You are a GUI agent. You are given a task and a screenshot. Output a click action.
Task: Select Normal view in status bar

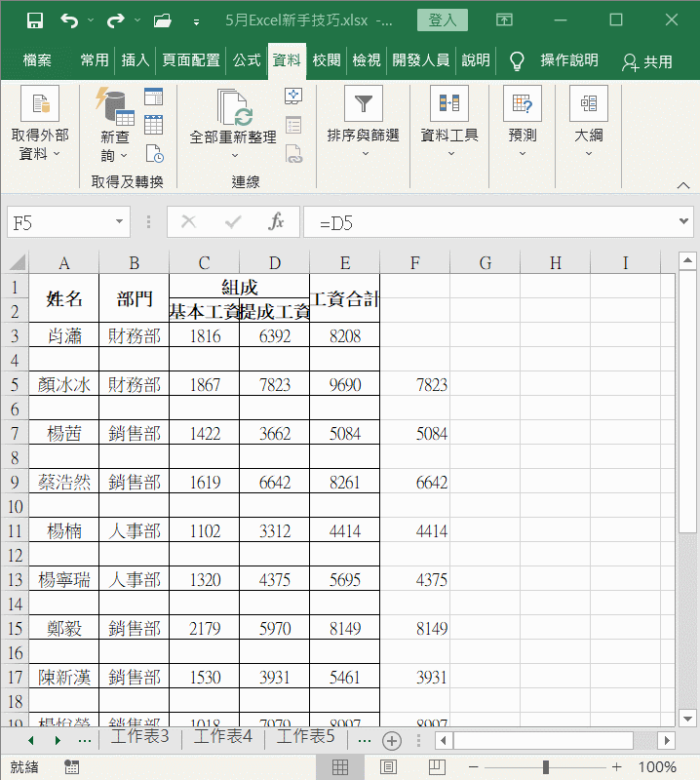pos(339,767)
